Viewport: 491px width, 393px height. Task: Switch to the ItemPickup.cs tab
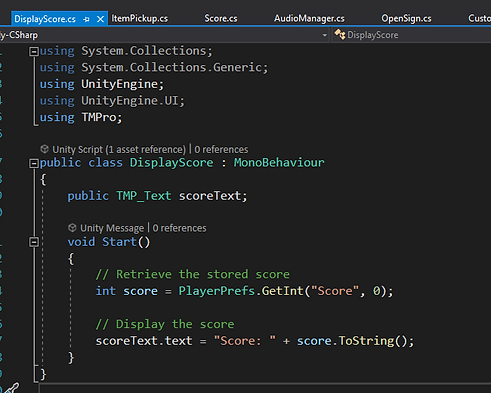(x=139, y=18)
